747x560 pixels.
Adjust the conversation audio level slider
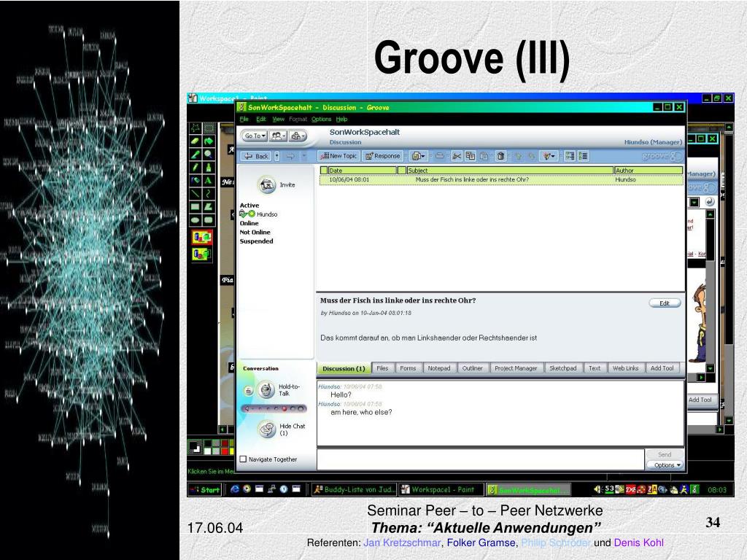point(274,408)
